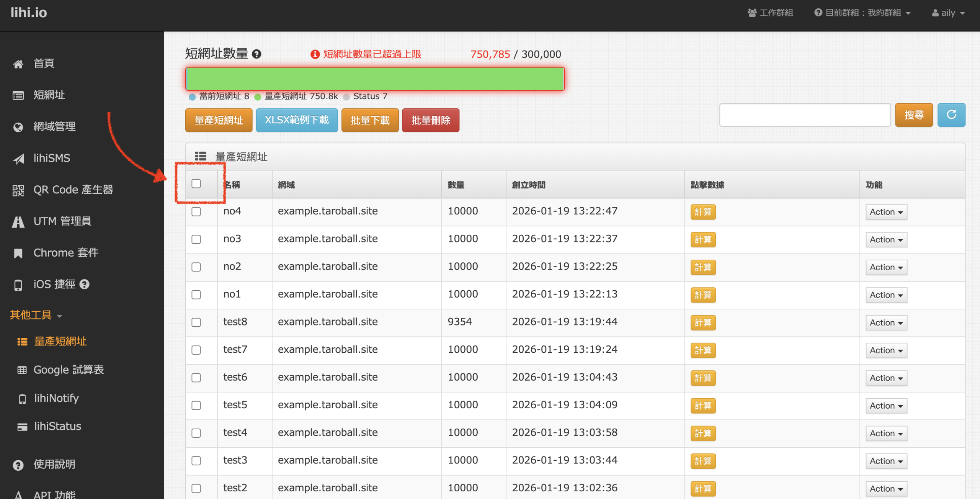This screenshot has height=499, width=980.
Task: Open the 目前群組 group selector dropdown
Action: coord(862,13)
